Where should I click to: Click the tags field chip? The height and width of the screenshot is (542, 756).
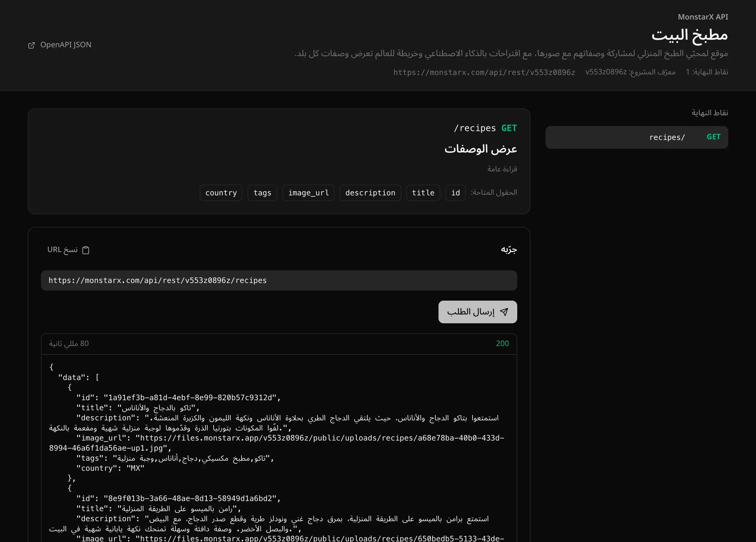pos(262,193)
